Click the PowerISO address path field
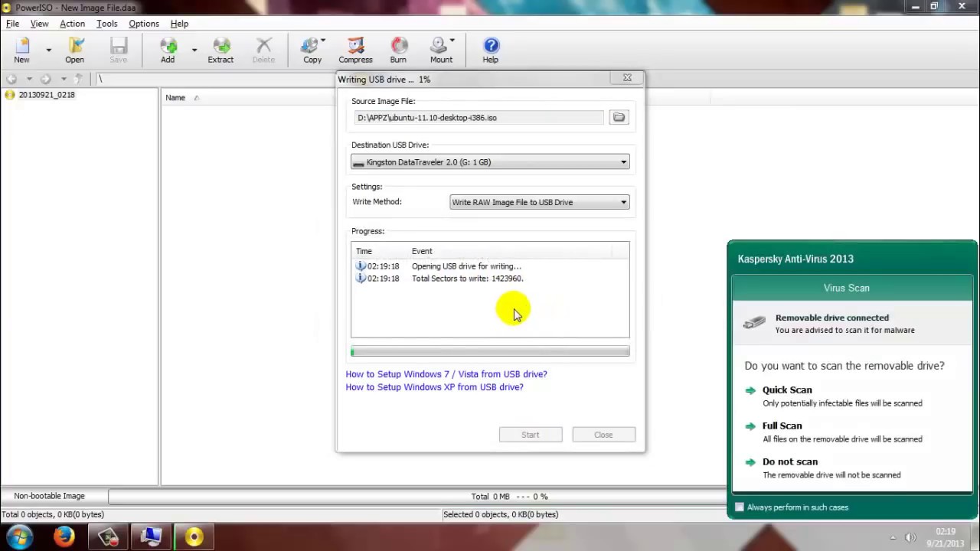This screenshot has height=551, width=980. coord(216,79)
